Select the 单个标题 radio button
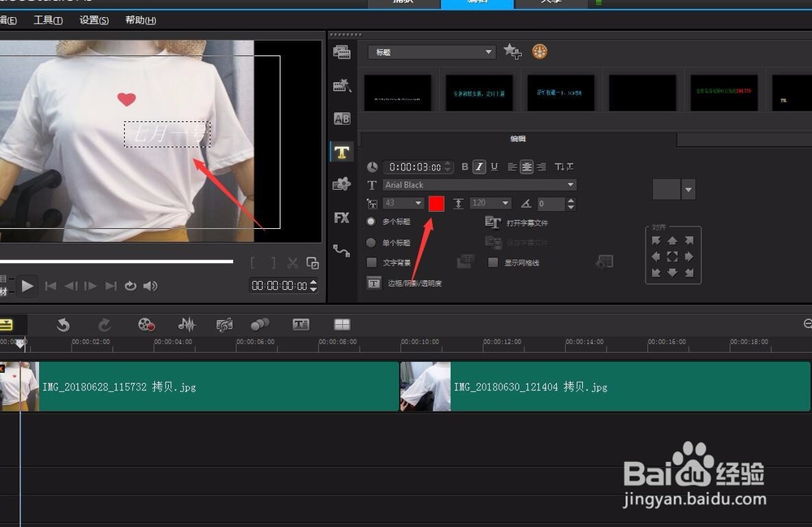Viewport: 812px width, 527px height. pyautogui.click(x=371, y=242)
